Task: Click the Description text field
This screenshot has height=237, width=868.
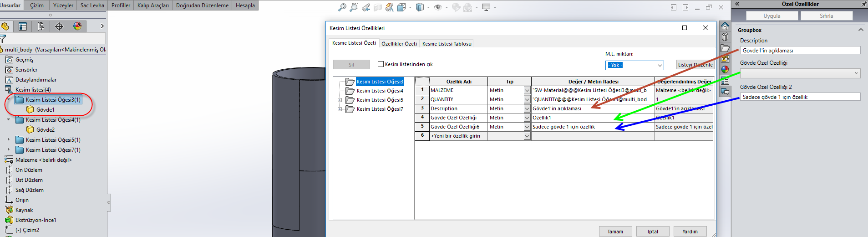Action: (x=800, y=51)
